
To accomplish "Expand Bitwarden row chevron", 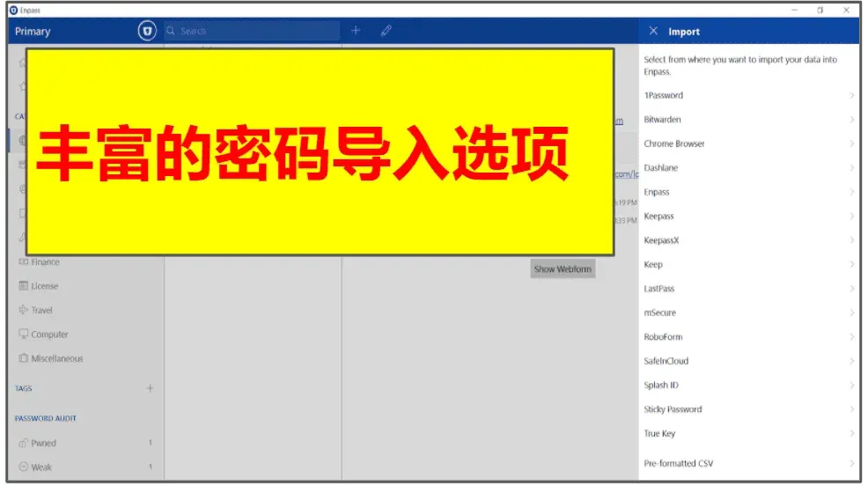I will point(852,120).
